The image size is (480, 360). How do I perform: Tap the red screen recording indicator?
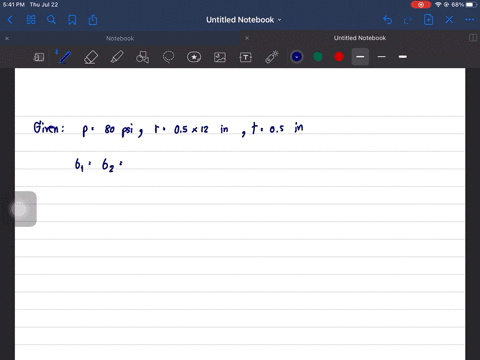click(421, 5)
